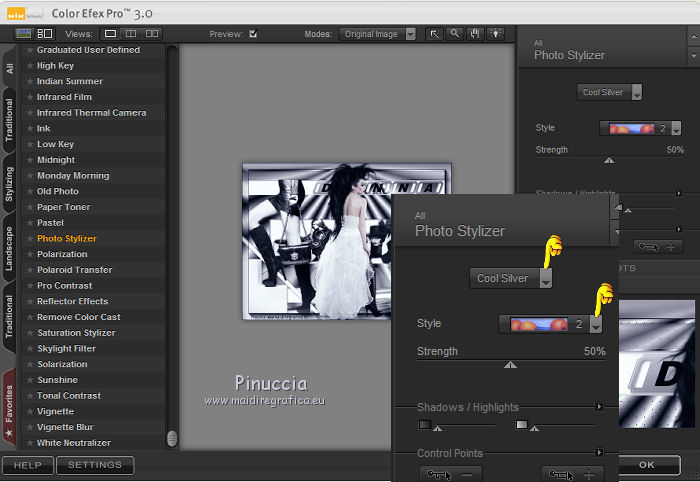The image size is (700, 482).
Task: Switch to side-by-side preview view
Action: (x=153, y=33)
